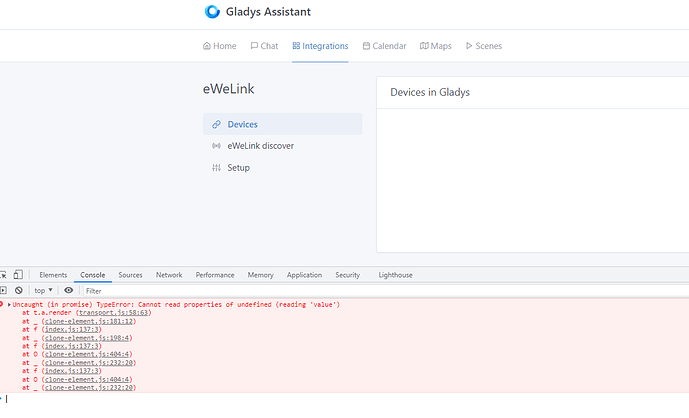Switch to the DevTools Elements tab
The width and height of the screenshot is (689, 418).
pyautogui.click(x=53, y=275)
